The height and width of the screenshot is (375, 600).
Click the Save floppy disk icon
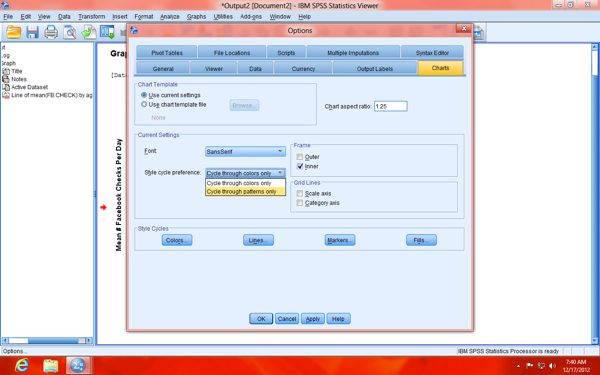coord(32,32)
